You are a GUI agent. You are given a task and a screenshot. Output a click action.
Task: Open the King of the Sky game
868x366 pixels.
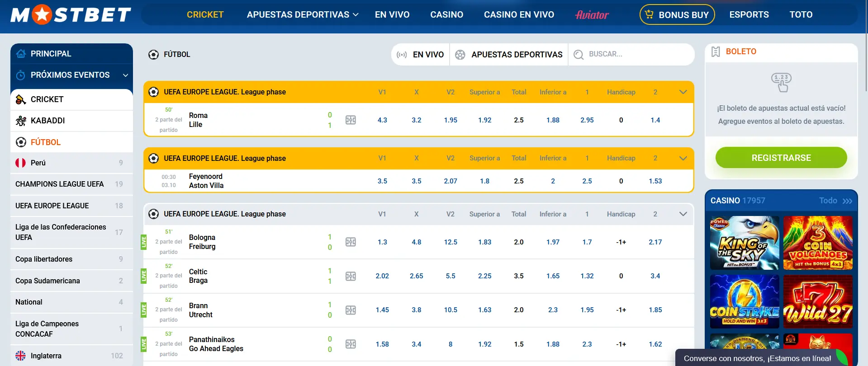pos(745,243)
